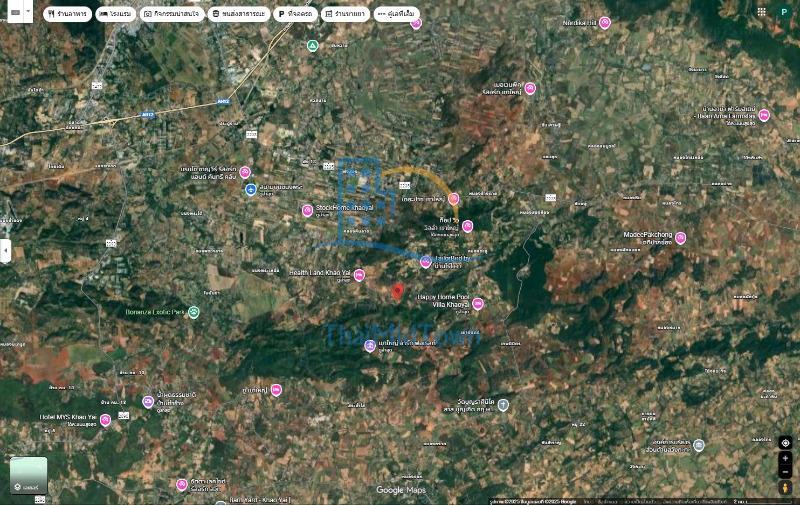Filter map by the hotels chip with bed icon
Viewport: 800px width, 505px height.
pos(116,14)
